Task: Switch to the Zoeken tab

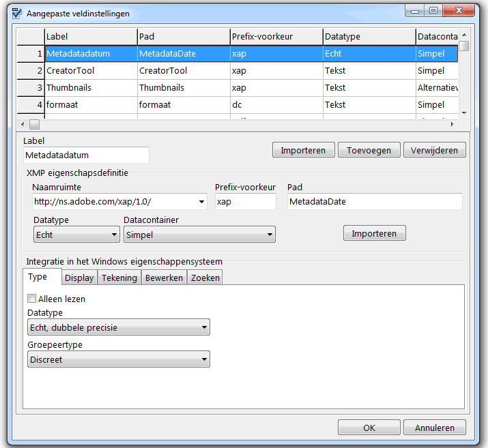Action: coord(205,278)
